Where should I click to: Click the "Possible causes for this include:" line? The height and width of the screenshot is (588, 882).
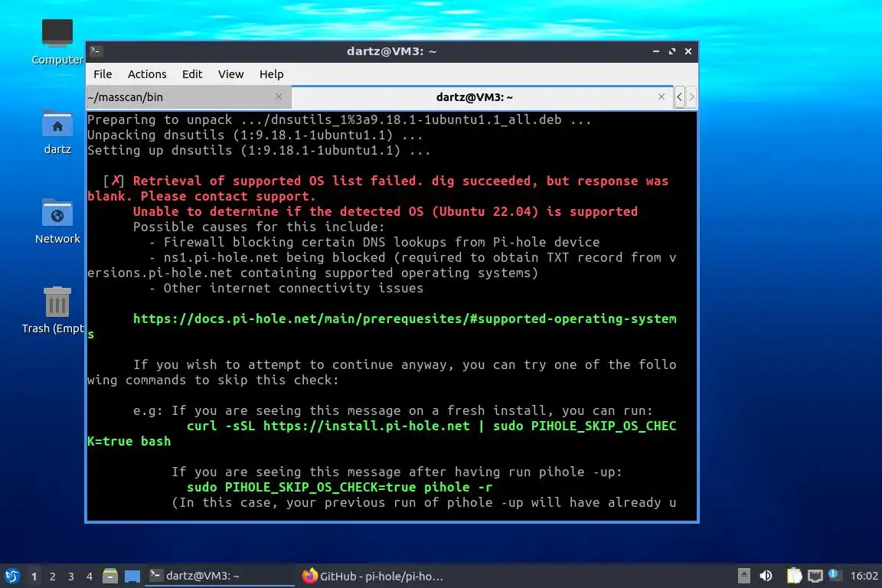click(x=259, y=227)
